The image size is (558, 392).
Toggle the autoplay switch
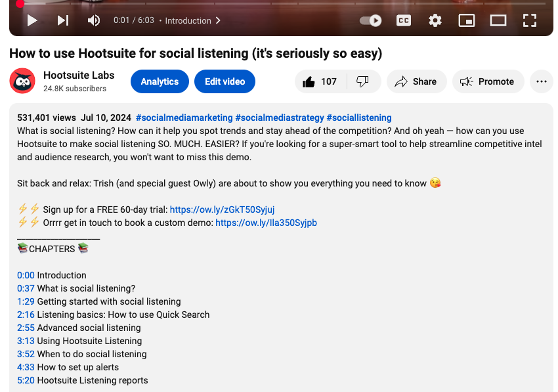[371, 20]
